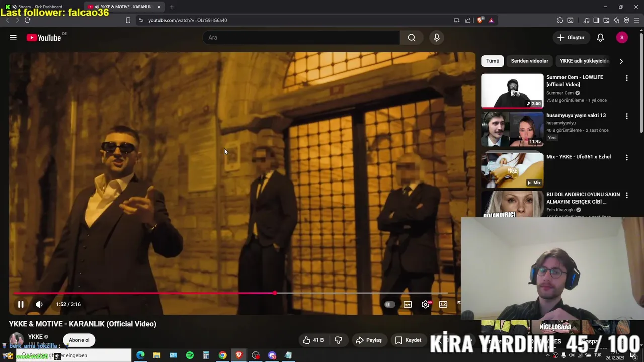Open the husamyuyuviyu channel name
This screenshot has width=644, height=362.
point(561,123)
